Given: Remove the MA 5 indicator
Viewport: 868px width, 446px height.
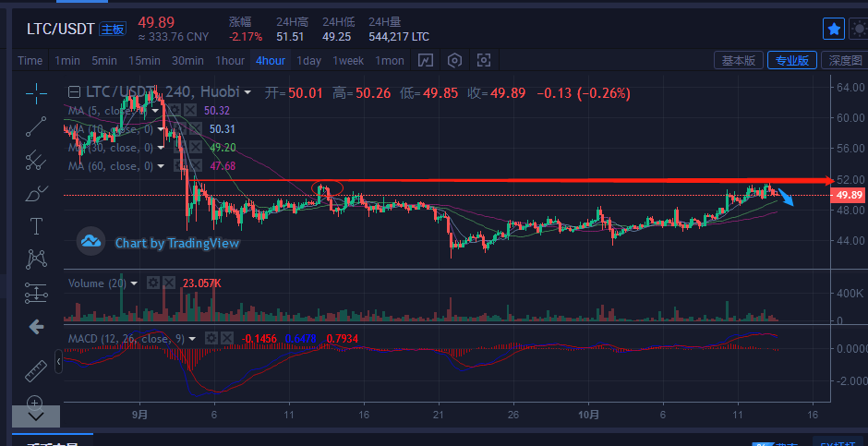Looking at the screenshot, I should pos(190,110).
